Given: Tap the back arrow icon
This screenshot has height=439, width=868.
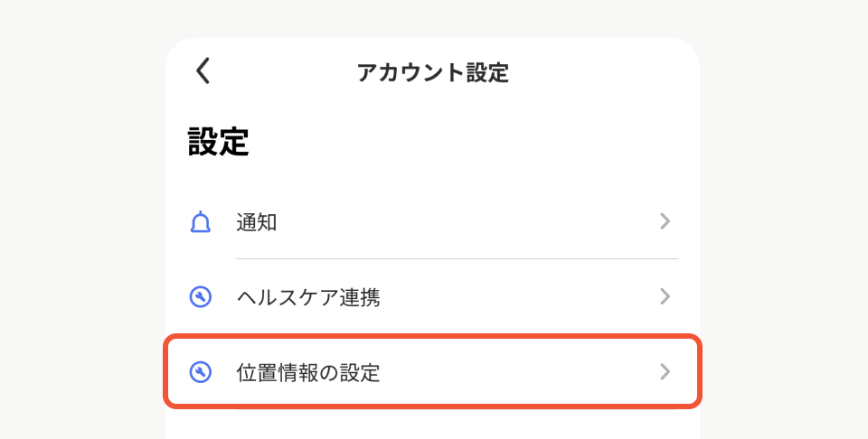Looking at the screenshot, I should tap(203, 71).
